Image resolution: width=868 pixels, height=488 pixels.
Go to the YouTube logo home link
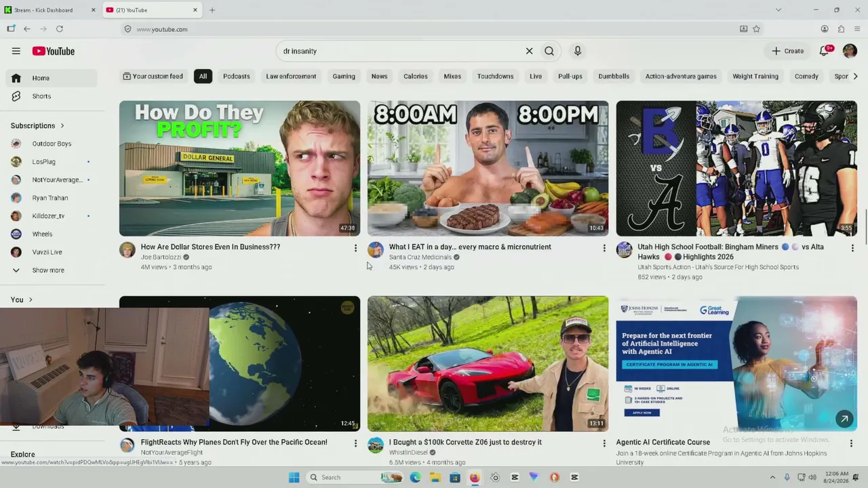(x=53, y=51)
